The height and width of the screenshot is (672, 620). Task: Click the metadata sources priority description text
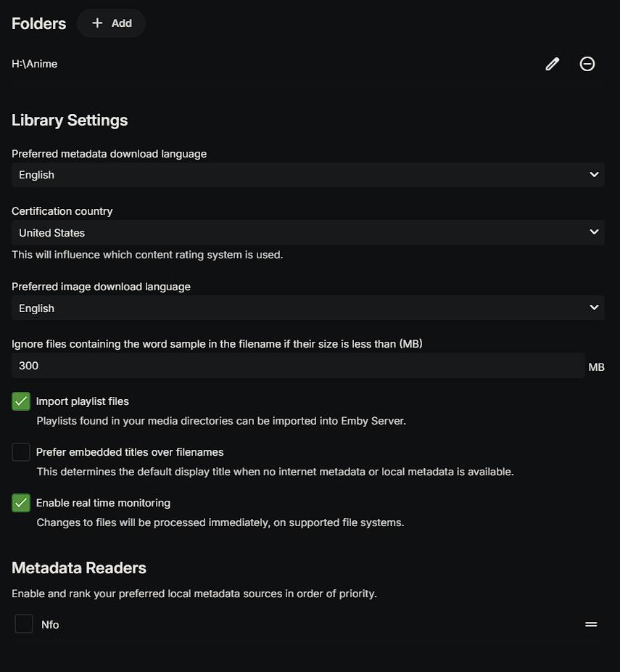(194, 594)
